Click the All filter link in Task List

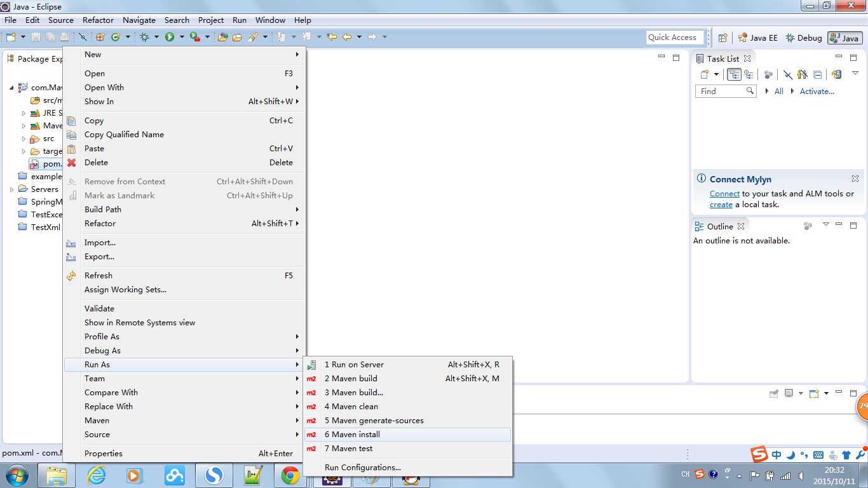778,91
